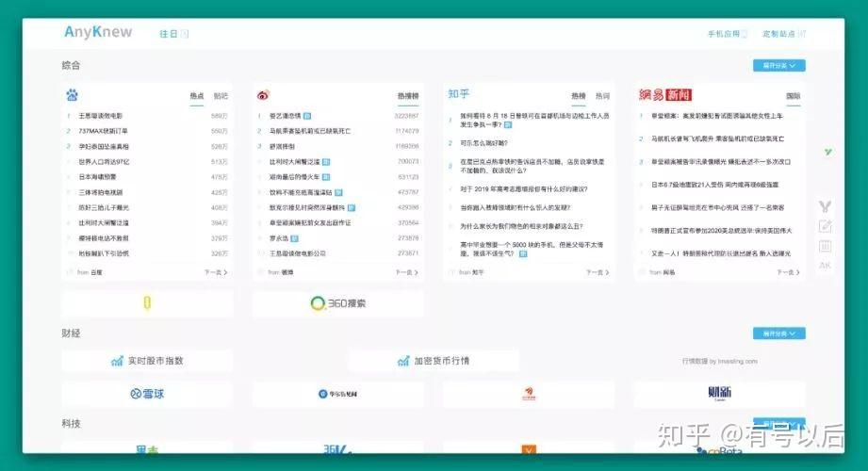Click the Weibo logo
The image size is (868, 471).
click(263, 94)
